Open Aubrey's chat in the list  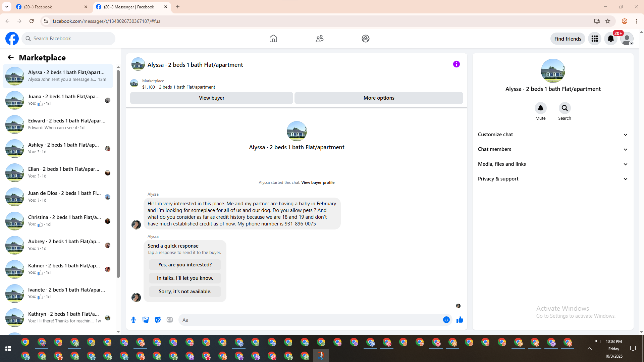[x=58, y=245]
